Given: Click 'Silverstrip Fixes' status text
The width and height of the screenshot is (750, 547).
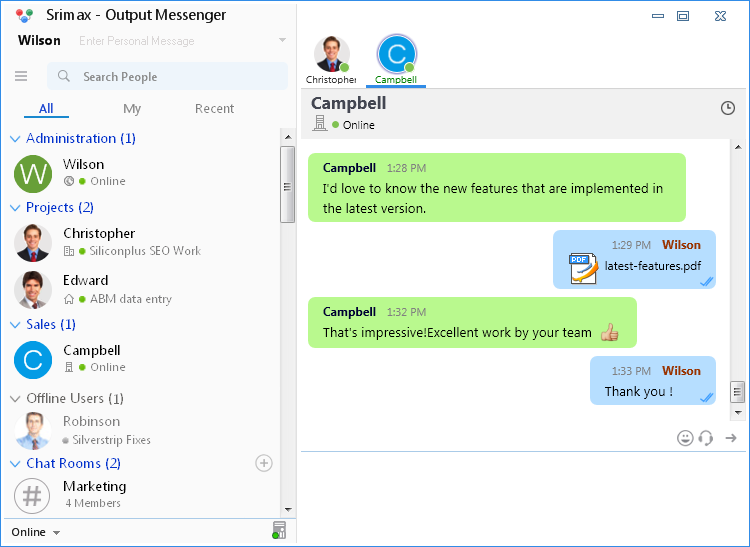Looking at the screenshot, I should [x=111, y=440].
